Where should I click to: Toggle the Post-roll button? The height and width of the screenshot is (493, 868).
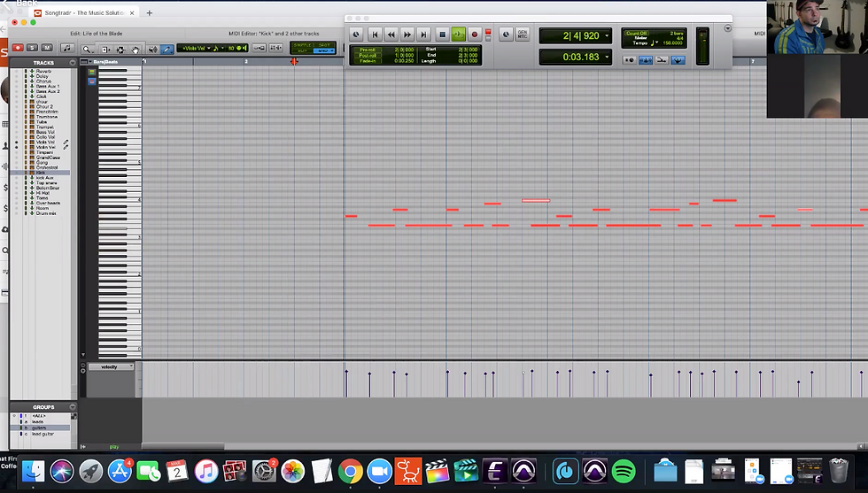pos(368,56)
